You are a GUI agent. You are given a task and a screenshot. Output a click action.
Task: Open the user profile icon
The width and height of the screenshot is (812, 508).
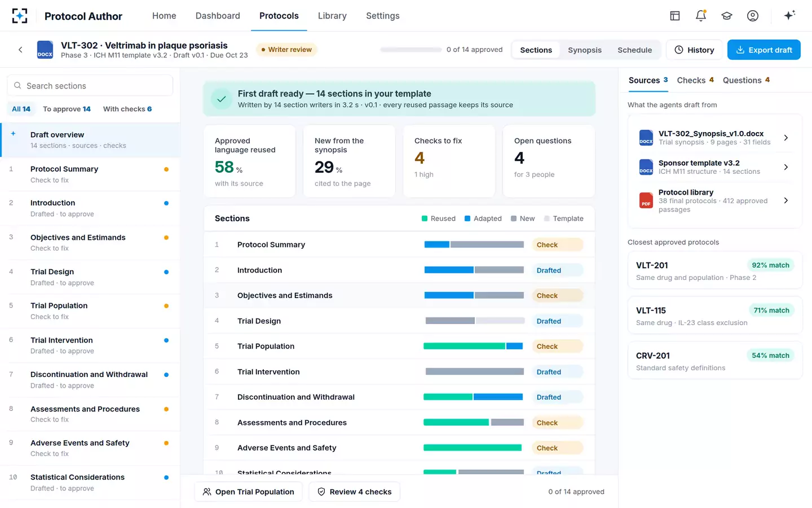coord(753,16)
